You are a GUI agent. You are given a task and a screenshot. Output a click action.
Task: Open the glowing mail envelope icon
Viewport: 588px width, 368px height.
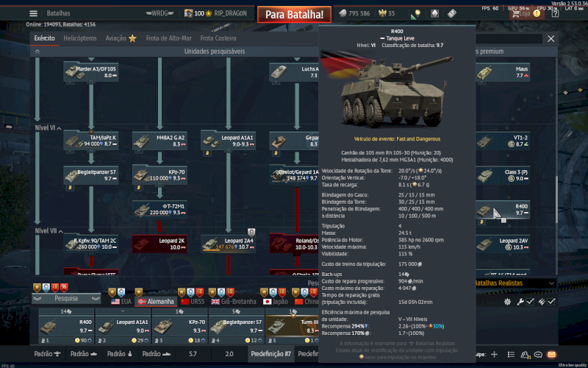(x=551, y=354)
